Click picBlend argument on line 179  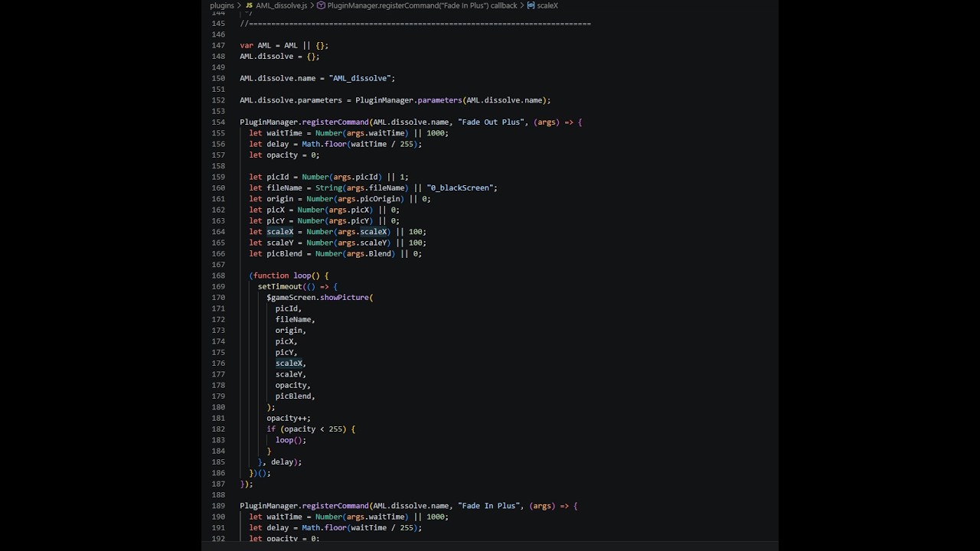293,396
